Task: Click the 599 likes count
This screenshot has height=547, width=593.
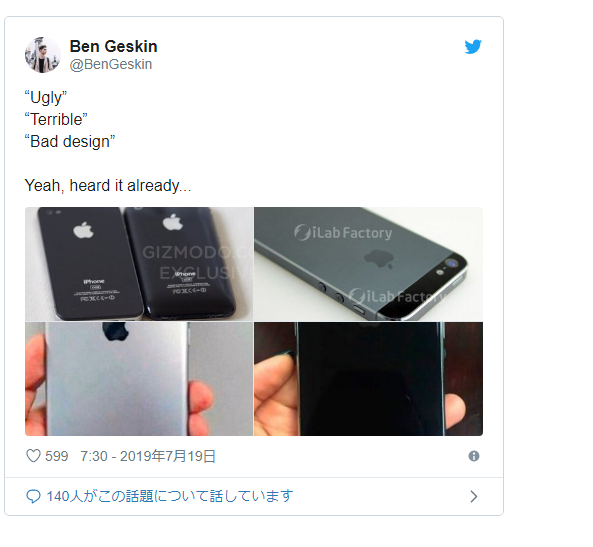Action: [x=56, y=456]
